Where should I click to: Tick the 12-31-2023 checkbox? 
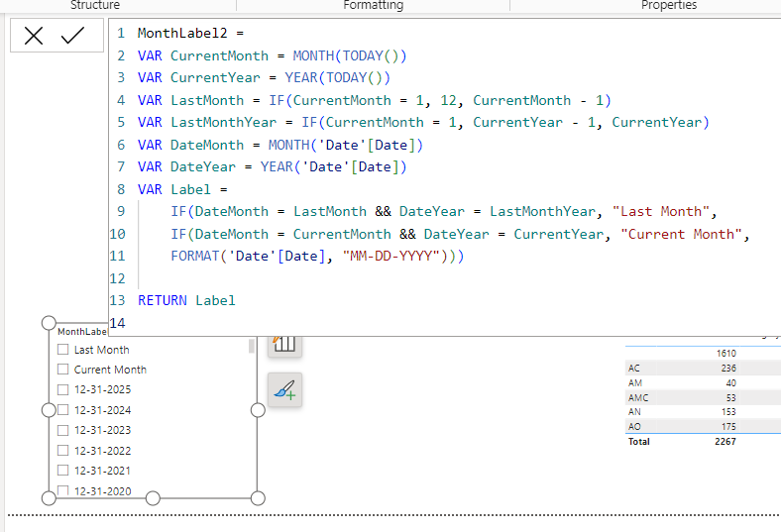[x=62, y=430]
